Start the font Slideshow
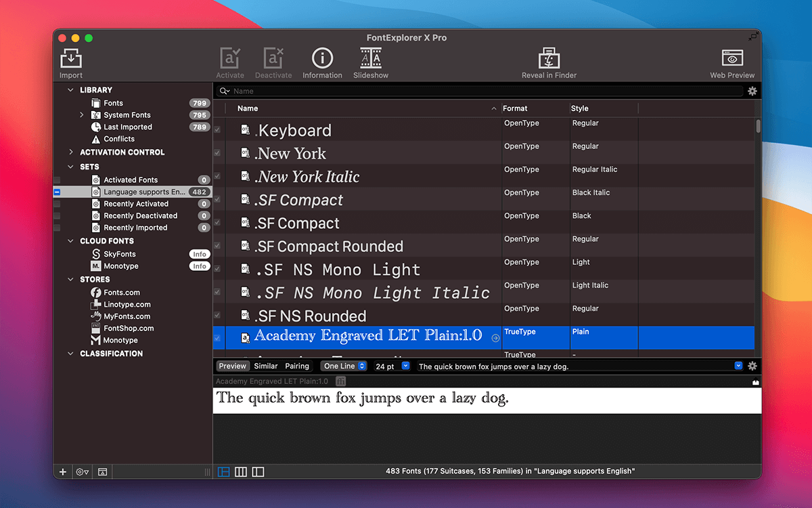Image resolution: width=812 pixels, height=508 pixels. coord(371,59)
